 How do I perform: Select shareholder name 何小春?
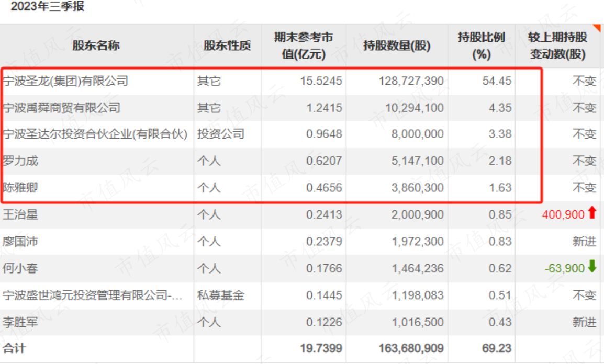[20, 268]
